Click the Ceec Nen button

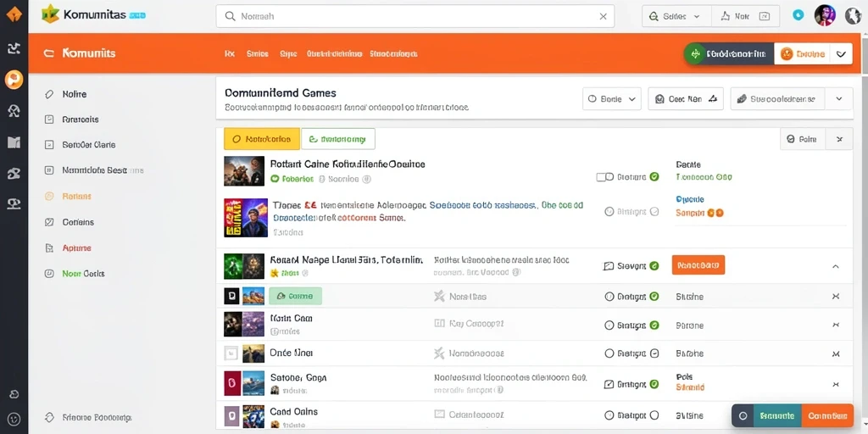coord(685,99)
